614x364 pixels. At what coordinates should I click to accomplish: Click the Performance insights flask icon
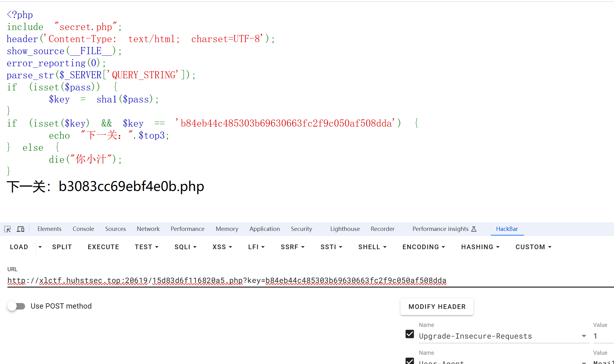pyautogui.click(x=474, y=229)
